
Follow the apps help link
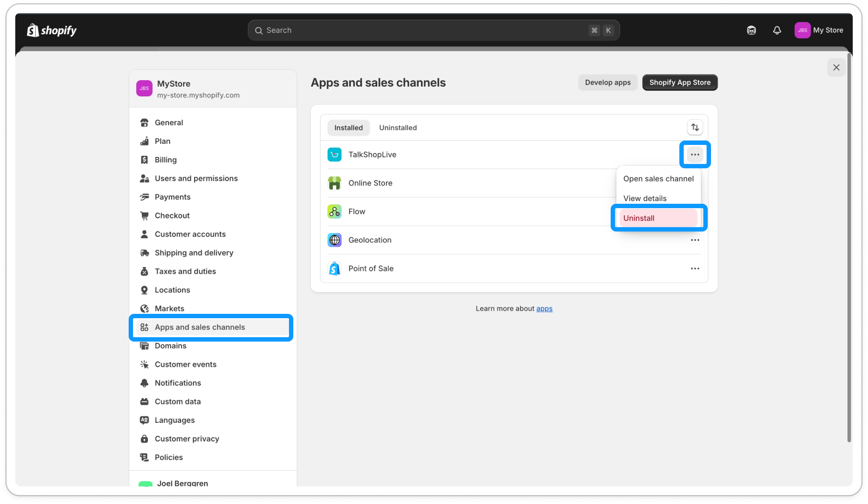click(544, 309)
